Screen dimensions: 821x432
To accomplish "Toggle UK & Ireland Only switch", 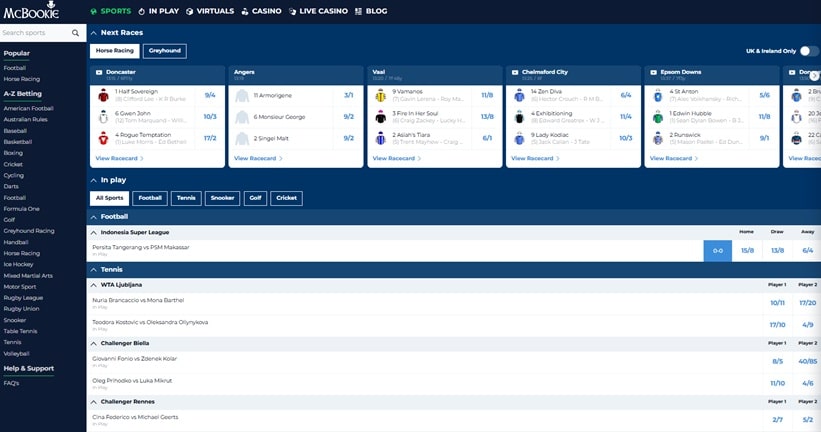I will pos(808,51).
